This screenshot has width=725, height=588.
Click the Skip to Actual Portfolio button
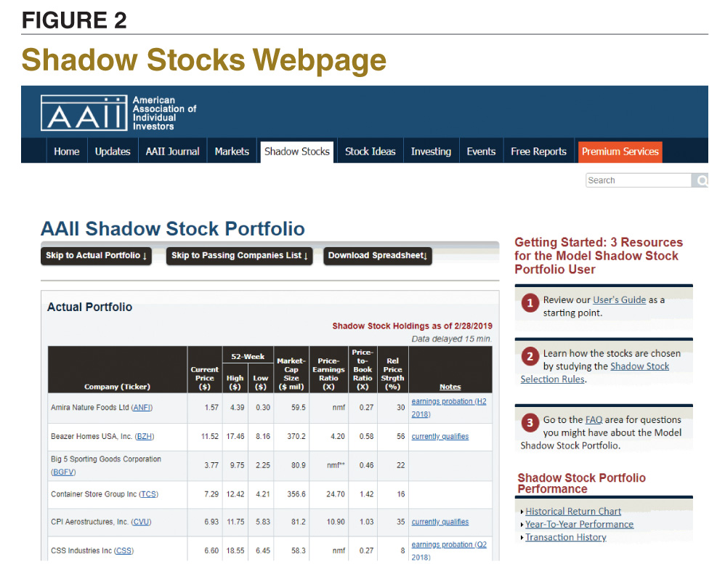click(x=96, y=256)
